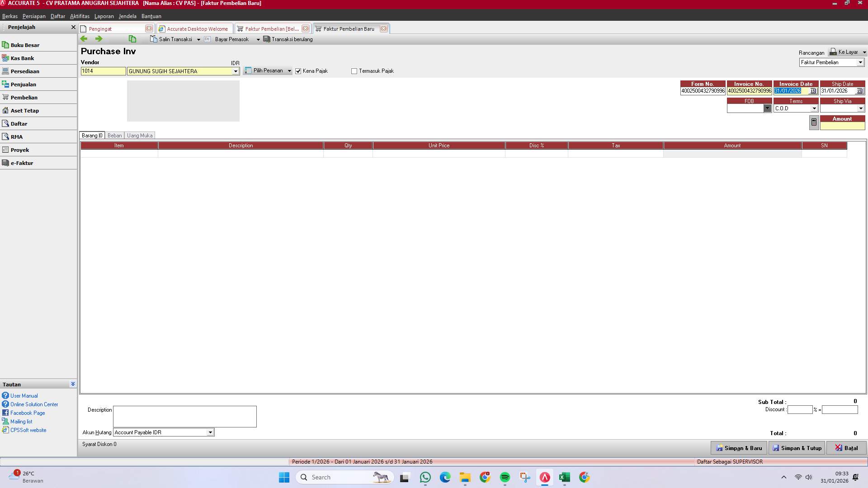Uncheck the Kena Pajak checkbox
Image resolution: width=868 pixels, height=488 pixels.
tap(298, 71)
